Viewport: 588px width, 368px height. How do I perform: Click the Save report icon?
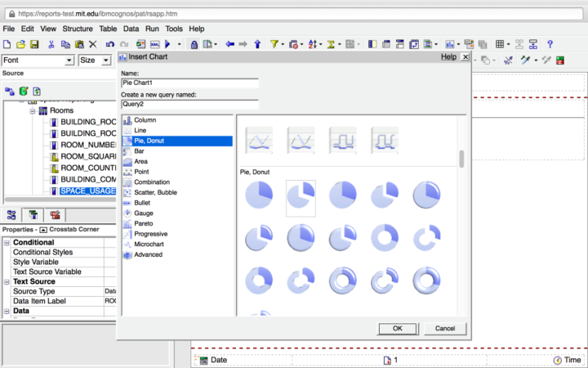click(x=33, y=44)
